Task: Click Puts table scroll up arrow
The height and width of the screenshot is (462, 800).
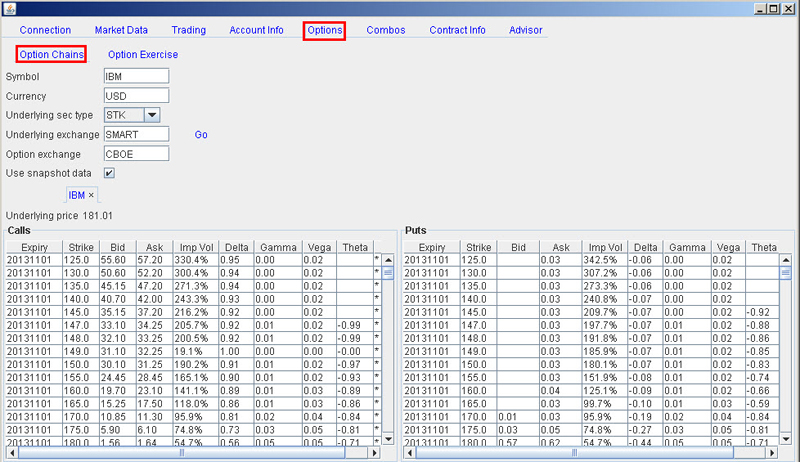Action: tap(786, 260)
